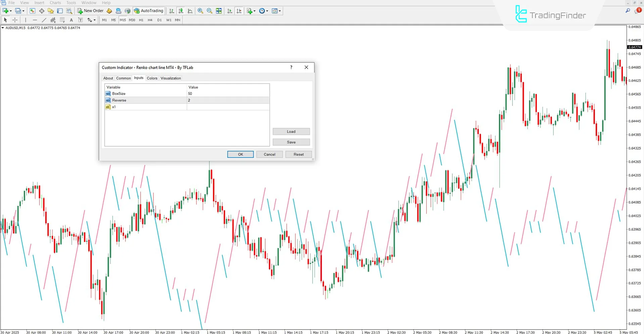Viewport: 644px width, 334px height.
Task: Zoom in on the chart
Action: click(x=200, y=11)
